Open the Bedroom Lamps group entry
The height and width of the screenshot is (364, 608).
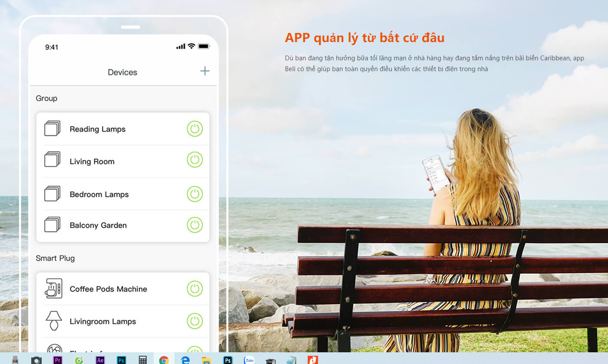pos(99,194)
